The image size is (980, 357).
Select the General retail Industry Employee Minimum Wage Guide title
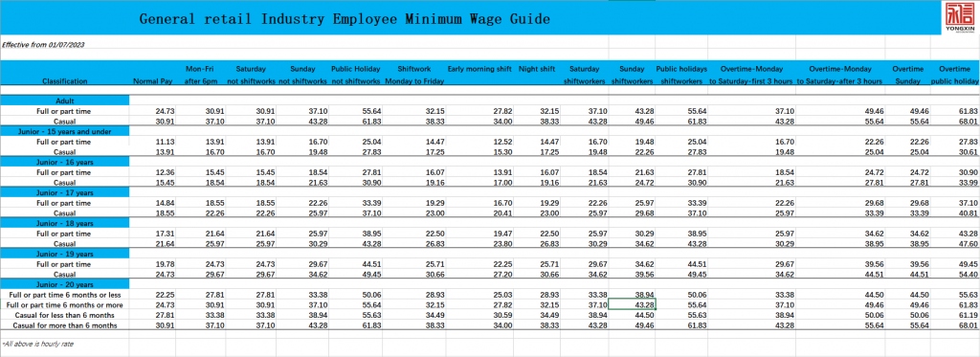(x=345, y=19)
